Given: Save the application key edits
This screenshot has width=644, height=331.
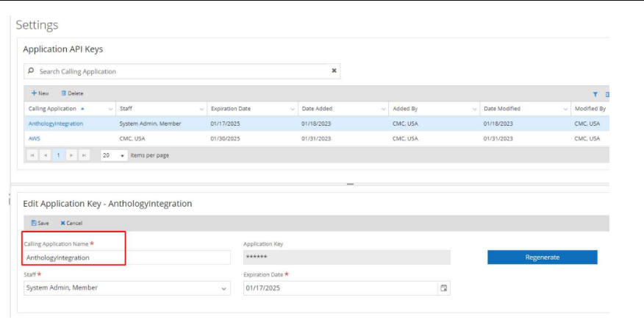Looking at the screenshot, I should (x=40, y=223).
